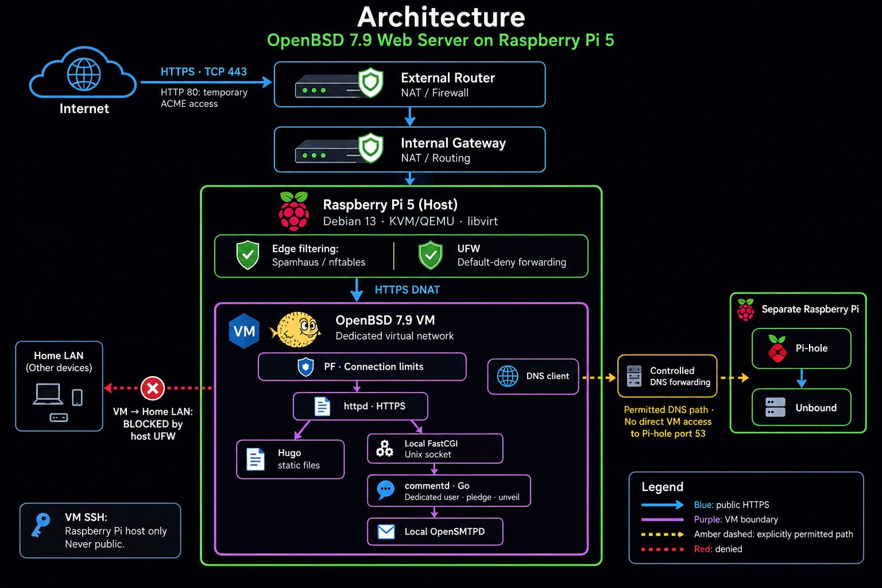Click the blue VM hexagon icon
This screenshot has height=588, width=882.
pyautogui.click(x=244, y=331)
